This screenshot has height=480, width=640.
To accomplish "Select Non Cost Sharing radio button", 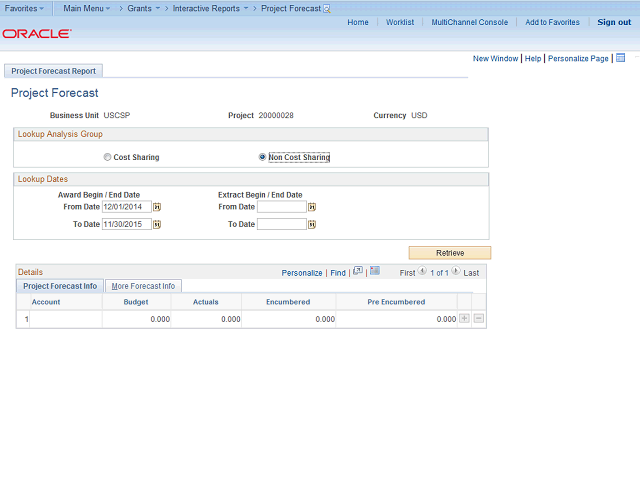I will 262,157.
